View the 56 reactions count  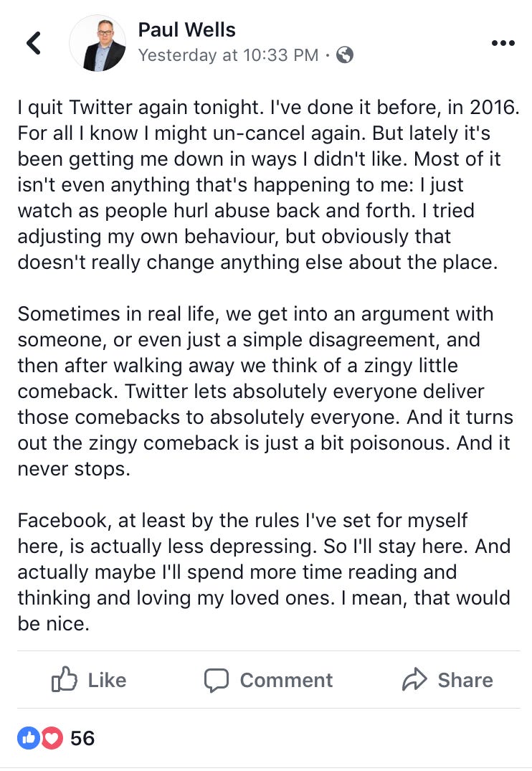82,738
